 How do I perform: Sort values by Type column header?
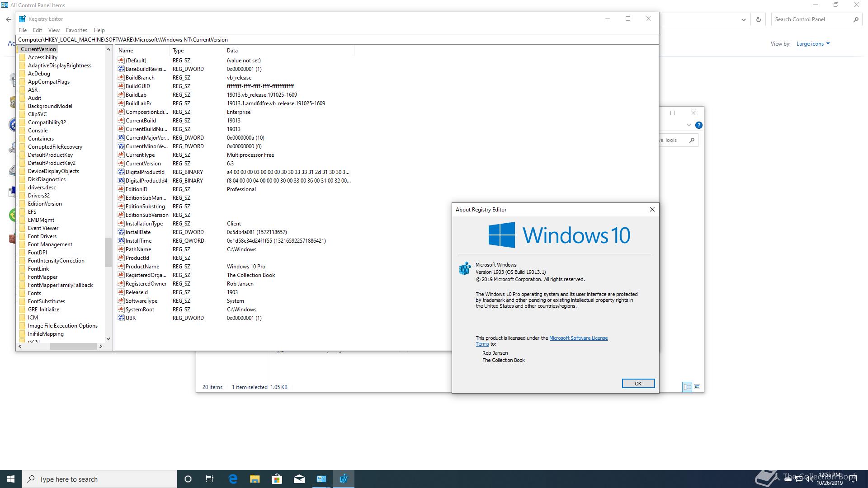coord(197,51)
